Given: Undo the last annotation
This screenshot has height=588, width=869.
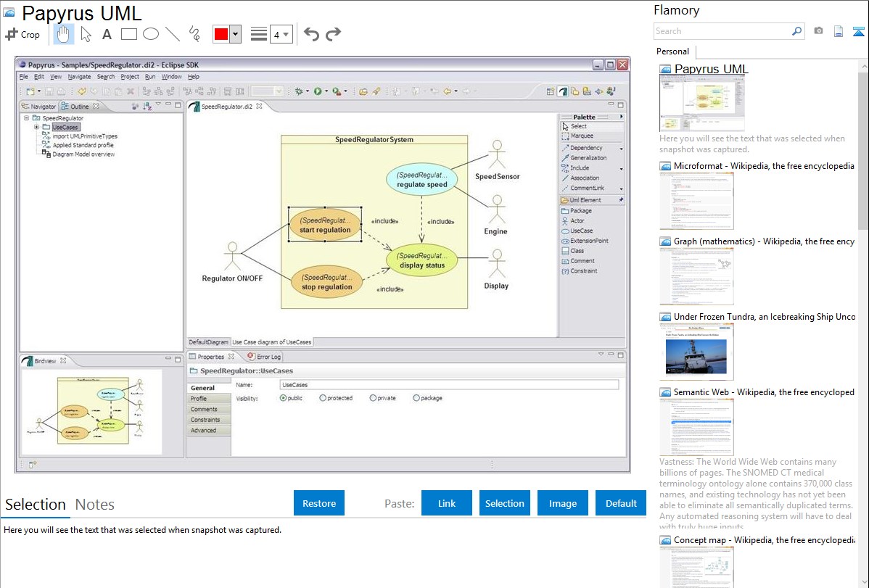Looking at the screenshot, I should pos(311,34).
